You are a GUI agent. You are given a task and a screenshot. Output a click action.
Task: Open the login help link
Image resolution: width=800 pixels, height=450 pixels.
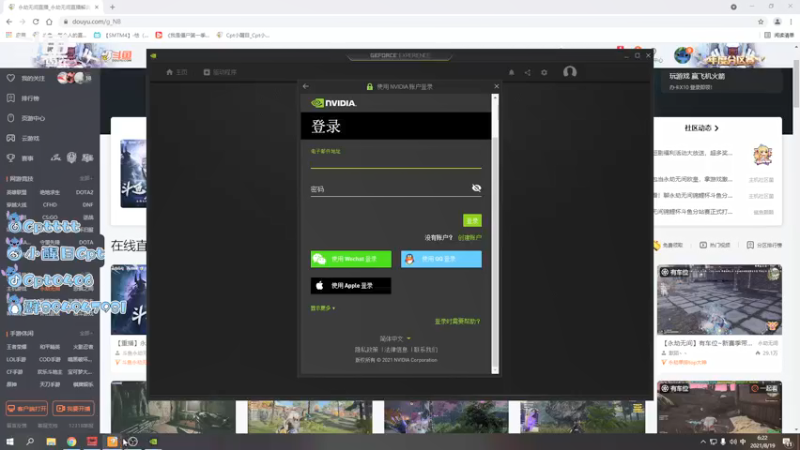point(457,321)
